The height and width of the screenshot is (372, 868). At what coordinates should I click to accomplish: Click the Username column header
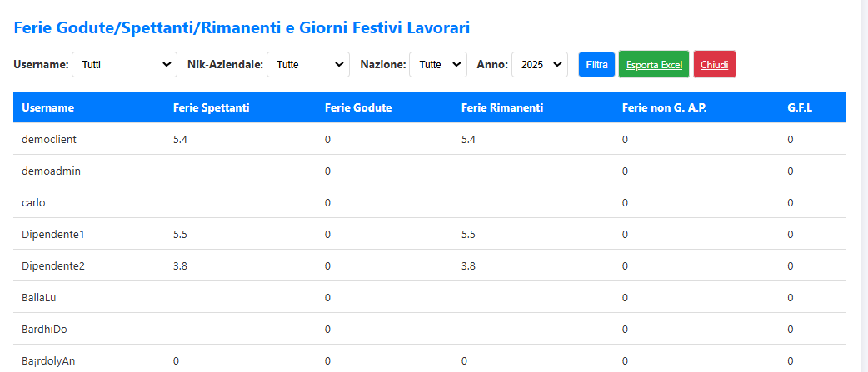(x=48, y=107)
